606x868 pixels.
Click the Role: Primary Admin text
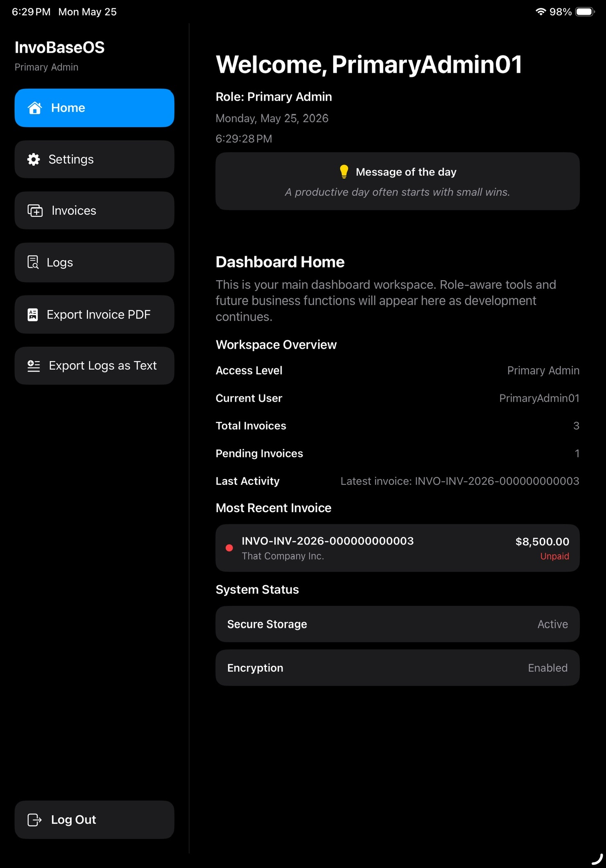pyautogui.click(x=274, y=97)
